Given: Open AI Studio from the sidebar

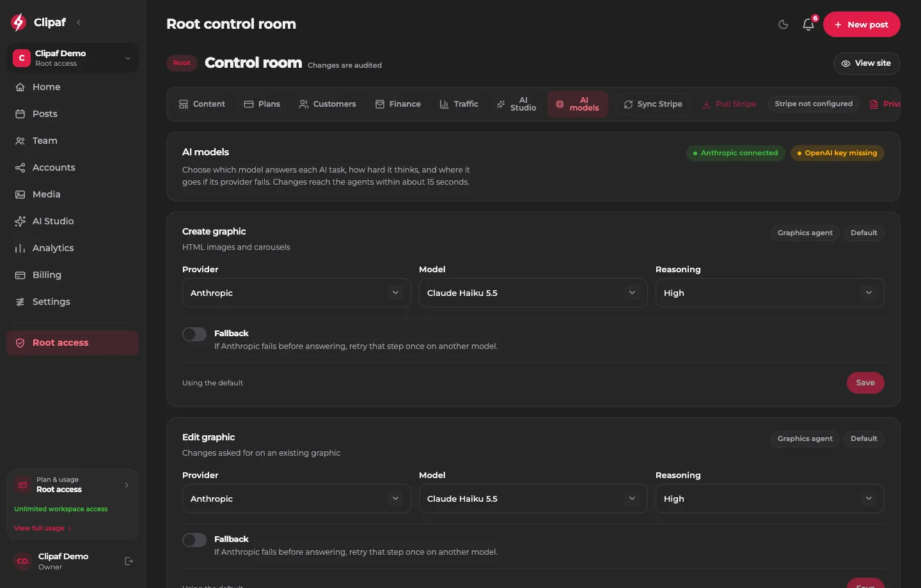Looking at the screenshot, I should point(72,221).
